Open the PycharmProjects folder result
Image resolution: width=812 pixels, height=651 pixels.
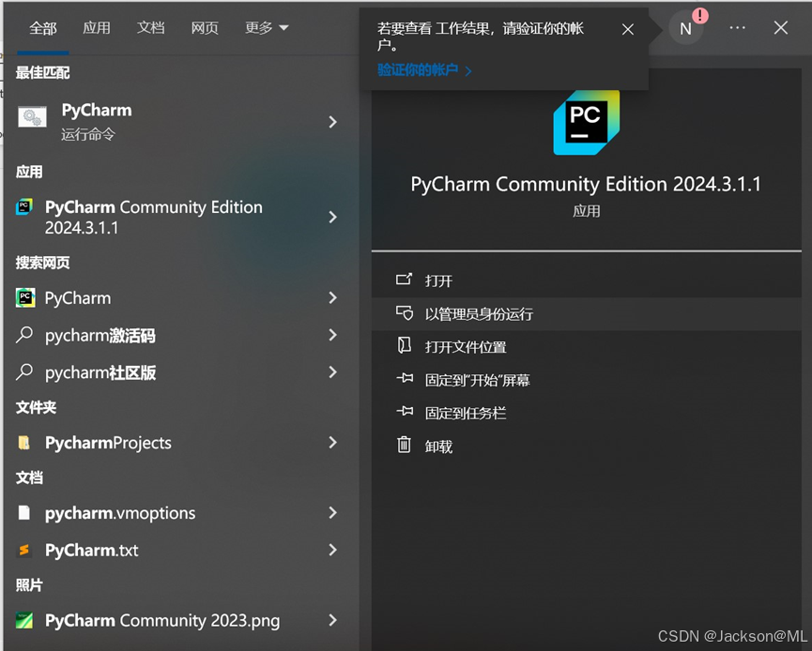click(181, 443)
